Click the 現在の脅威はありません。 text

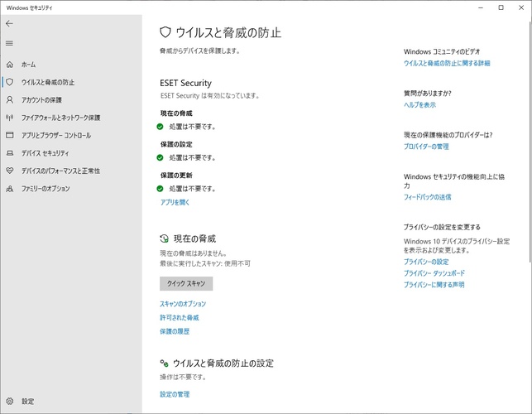(193, 253)
